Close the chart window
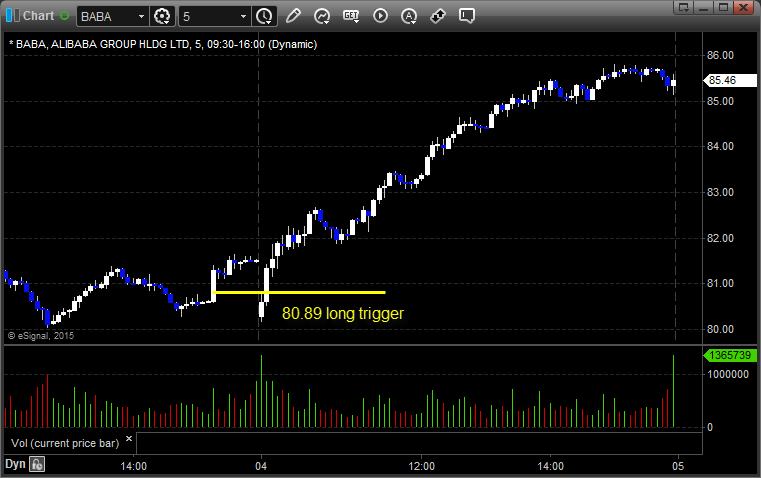The image size is (761, 478). click(743, 7)
